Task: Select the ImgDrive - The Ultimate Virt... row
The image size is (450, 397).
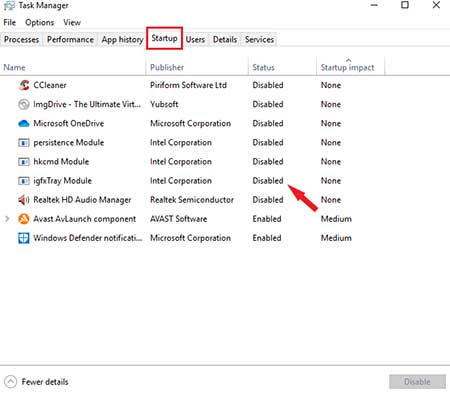Action: (x=87, y=104)
